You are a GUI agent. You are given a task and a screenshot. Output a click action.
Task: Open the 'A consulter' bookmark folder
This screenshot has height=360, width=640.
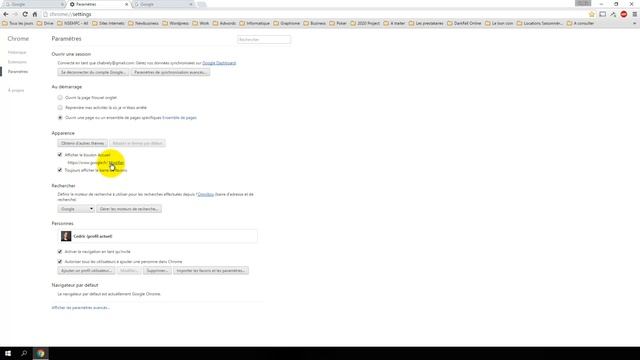(x=580, y=23)
